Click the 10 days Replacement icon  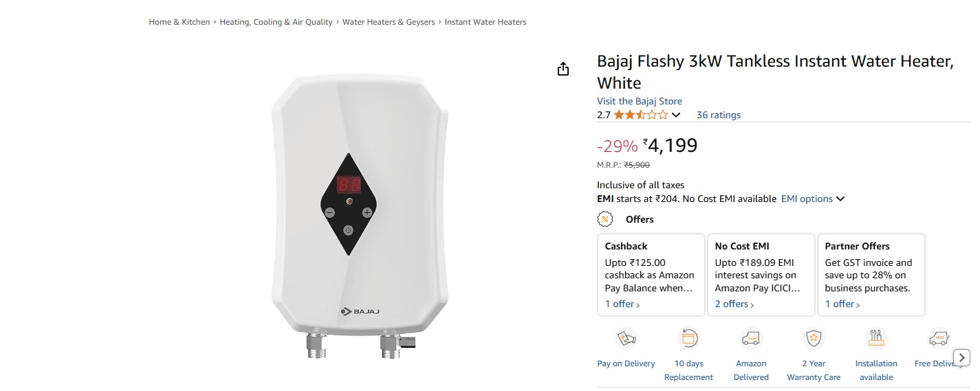click(688, 339)
